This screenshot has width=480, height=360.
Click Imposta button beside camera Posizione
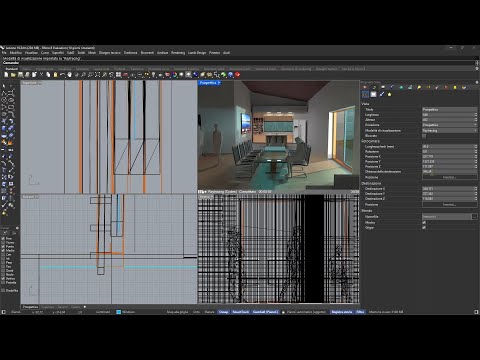pyautogui.click(x=450, y=177)
